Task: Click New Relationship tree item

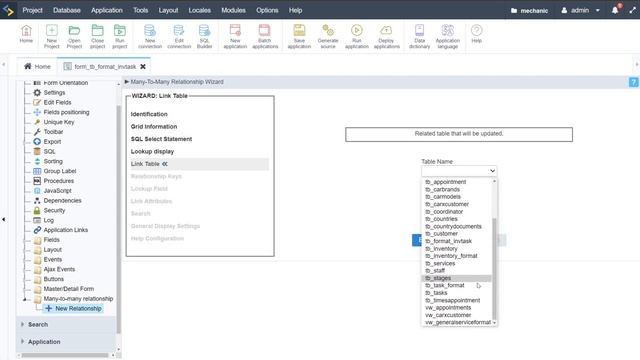Action: click(x=73, y=309)
